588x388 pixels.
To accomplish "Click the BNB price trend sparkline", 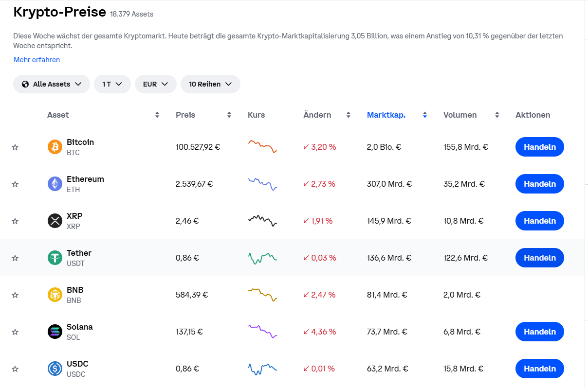I will (262, 295).
